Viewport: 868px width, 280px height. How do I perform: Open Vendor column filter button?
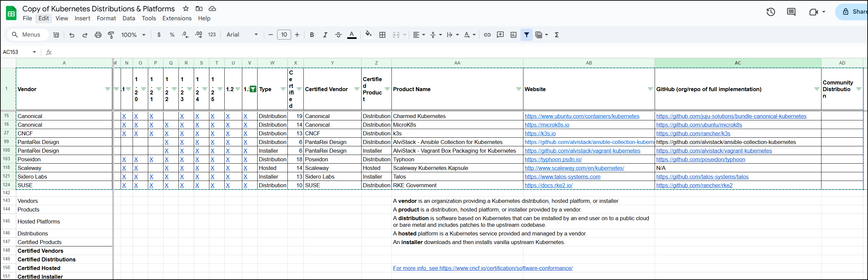coord(107,89)
